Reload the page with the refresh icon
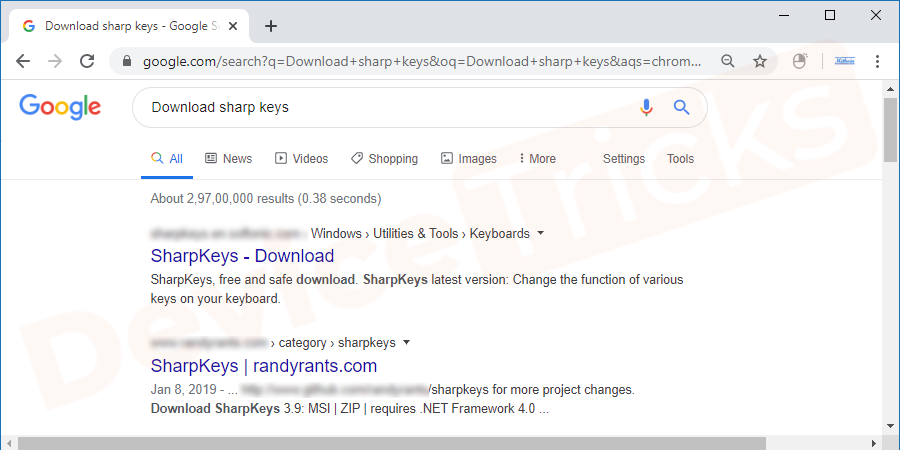This screenshot has height=450, width=900. pyautogui.click(x=87, y=61)
